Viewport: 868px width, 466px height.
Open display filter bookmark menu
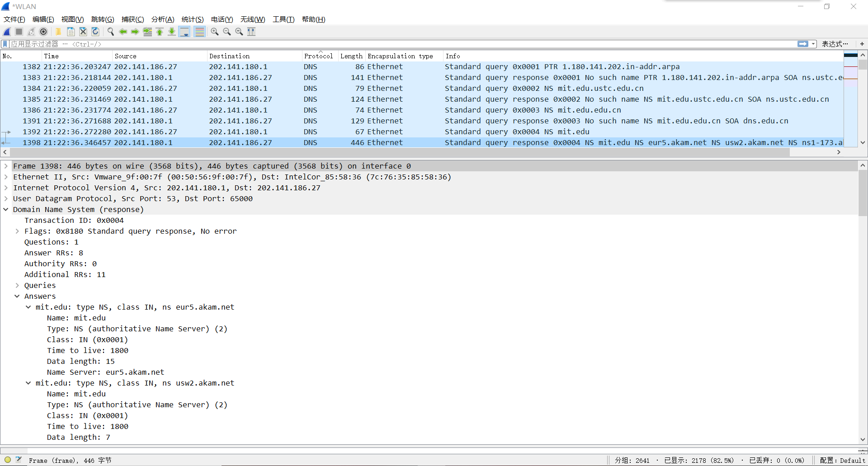[x=5, y=44]
